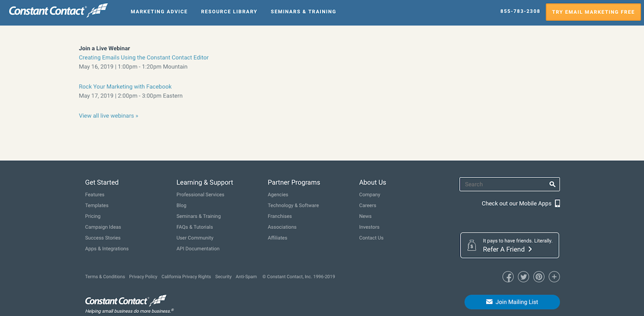
Task: Click Check out our Mobile Apps link
Action: coord(517,203)
